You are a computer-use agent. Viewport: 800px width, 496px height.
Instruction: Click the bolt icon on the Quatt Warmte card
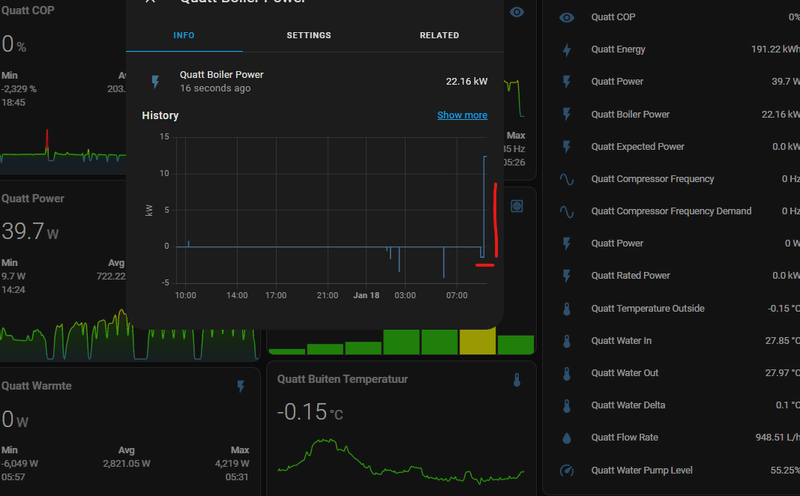pos(241,386)
